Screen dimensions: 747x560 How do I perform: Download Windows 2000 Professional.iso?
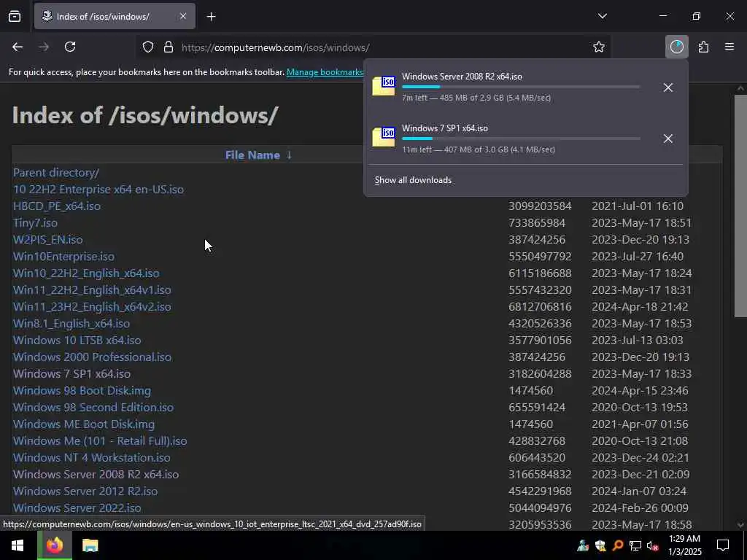tap(92, 357)
